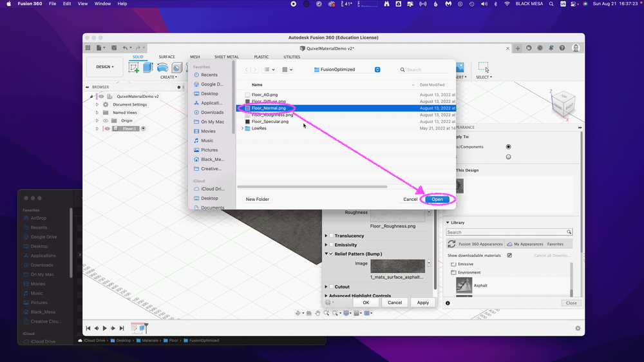The image size is (644, 362).
Task: Select the Hole tool icon
Action: [x=177, y=68]
